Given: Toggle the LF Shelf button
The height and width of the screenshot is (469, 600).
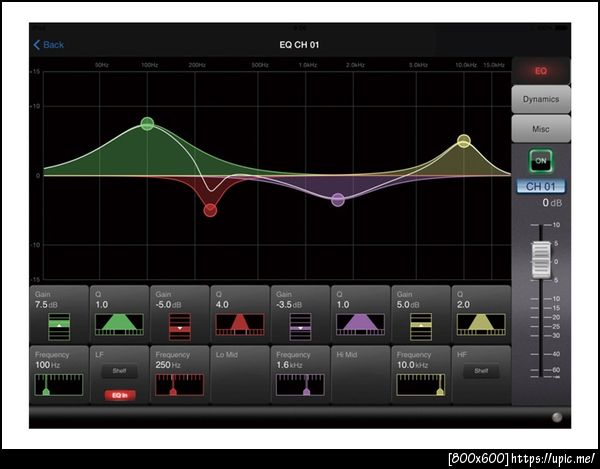Looking at the screenshot, I should click(x=119, y=371).
